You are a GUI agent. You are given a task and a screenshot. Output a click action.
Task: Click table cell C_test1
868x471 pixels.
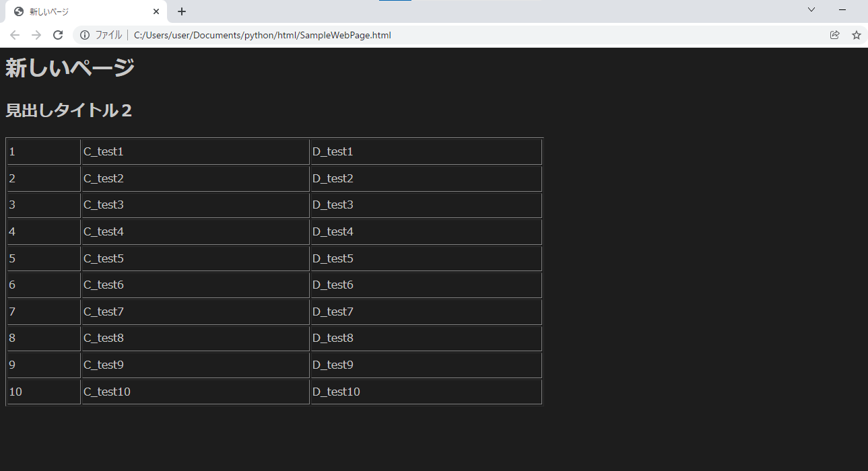coord(195,151)
